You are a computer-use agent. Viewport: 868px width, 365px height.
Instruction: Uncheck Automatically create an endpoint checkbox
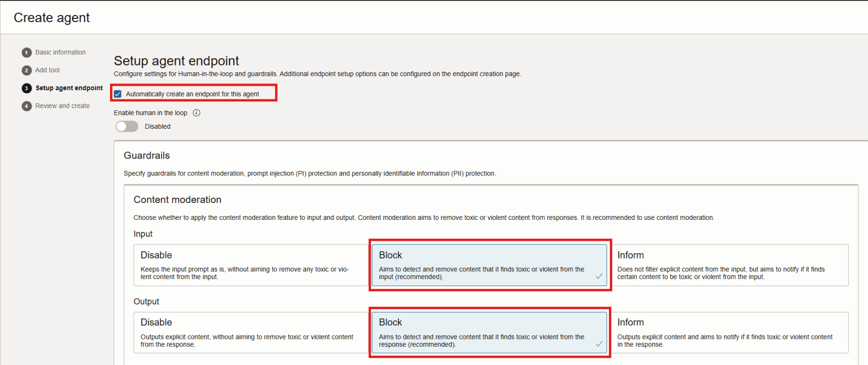(118, 94)
